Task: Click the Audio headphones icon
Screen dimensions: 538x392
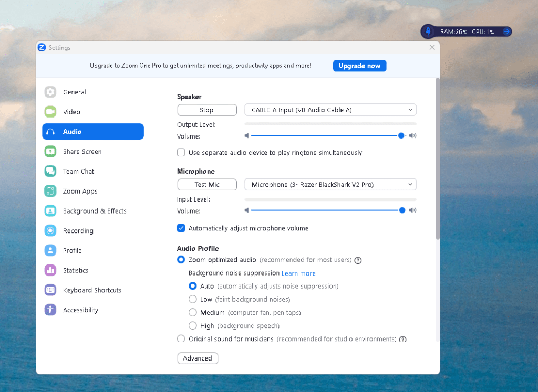Action: (50, 132)
